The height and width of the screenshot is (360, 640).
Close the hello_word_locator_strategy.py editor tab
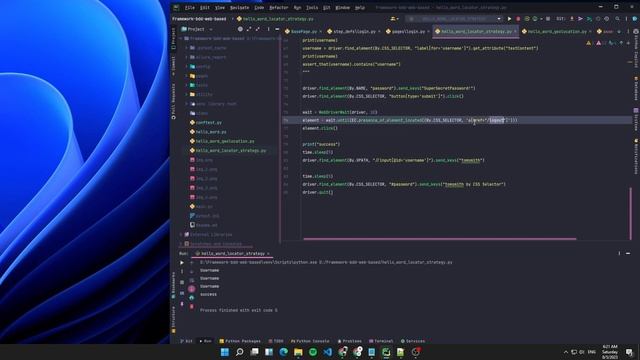[x=515, y=31]
